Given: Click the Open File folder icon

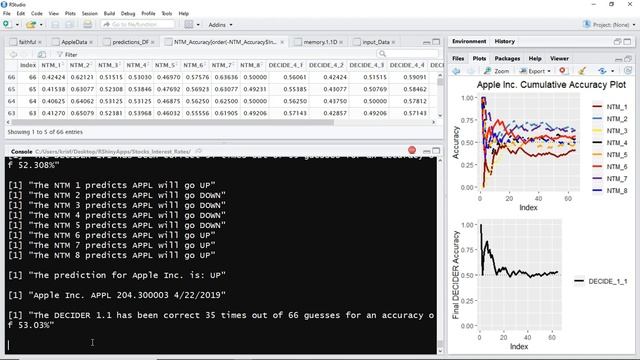Looking at the screenshot, I should tap(31, 25).
